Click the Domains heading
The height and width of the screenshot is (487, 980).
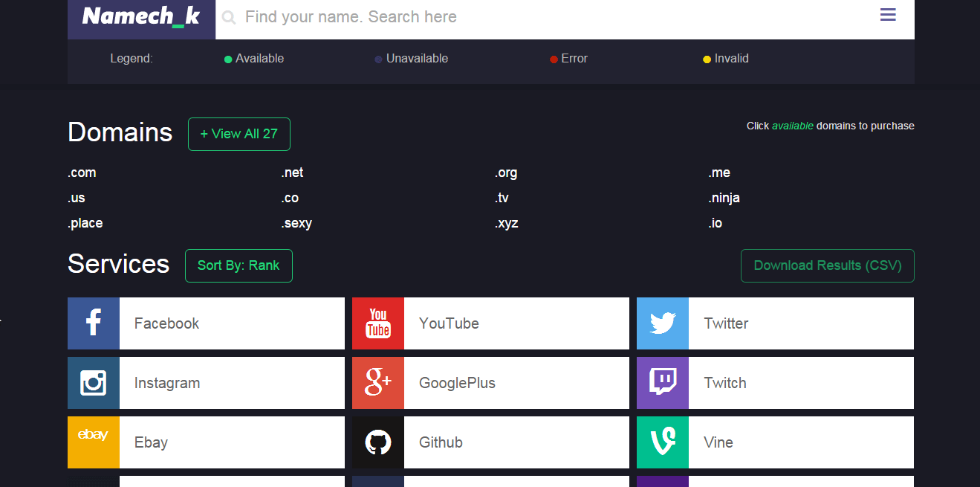click(x=120, y=132)
